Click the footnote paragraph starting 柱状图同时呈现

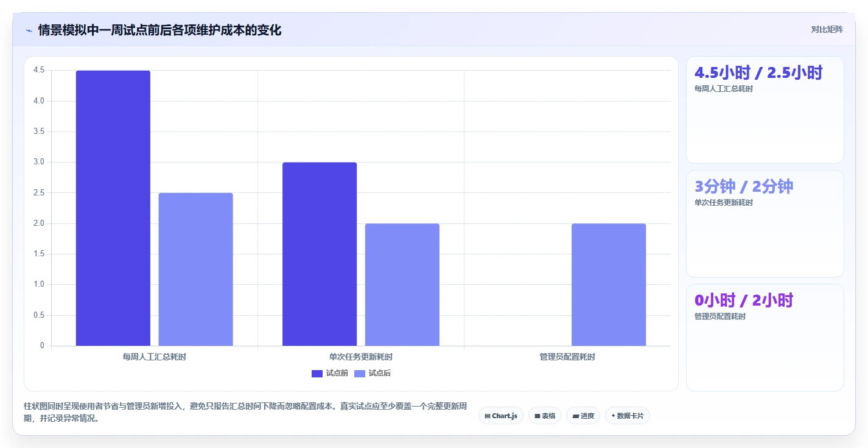point(245,412)
